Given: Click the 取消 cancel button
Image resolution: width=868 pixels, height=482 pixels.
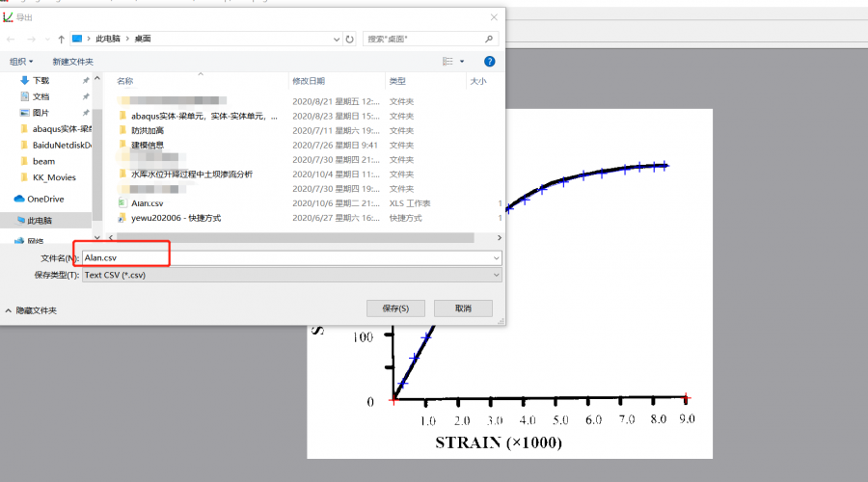Looking at the screenshot, I should click(x=463, y=308).
